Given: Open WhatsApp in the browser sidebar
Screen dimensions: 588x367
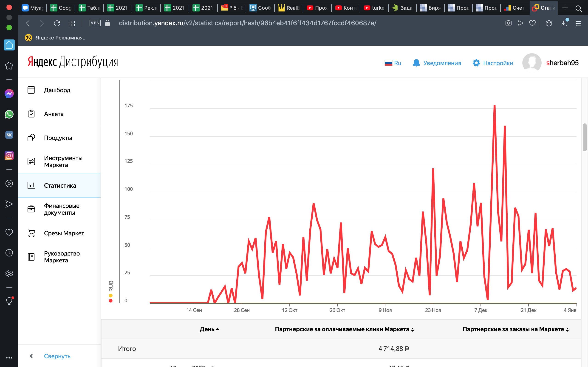Looking at the screenshot, I should [x=9, y=114].
